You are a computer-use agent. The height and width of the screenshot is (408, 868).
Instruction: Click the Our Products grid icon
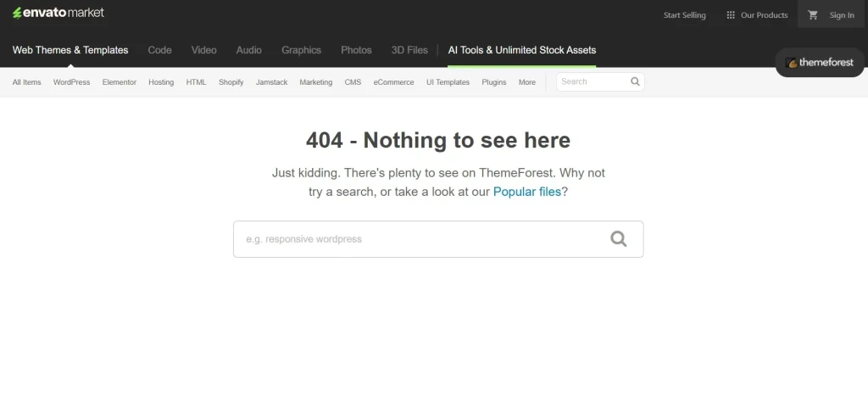[x=731, y=14]
